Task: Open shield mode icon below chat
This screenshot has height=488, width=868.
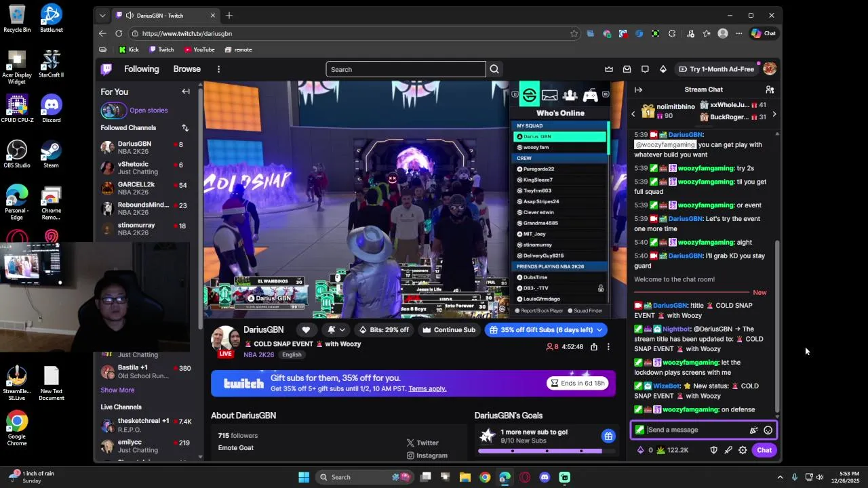Action: pyautogui.click(x=713, y=450)
